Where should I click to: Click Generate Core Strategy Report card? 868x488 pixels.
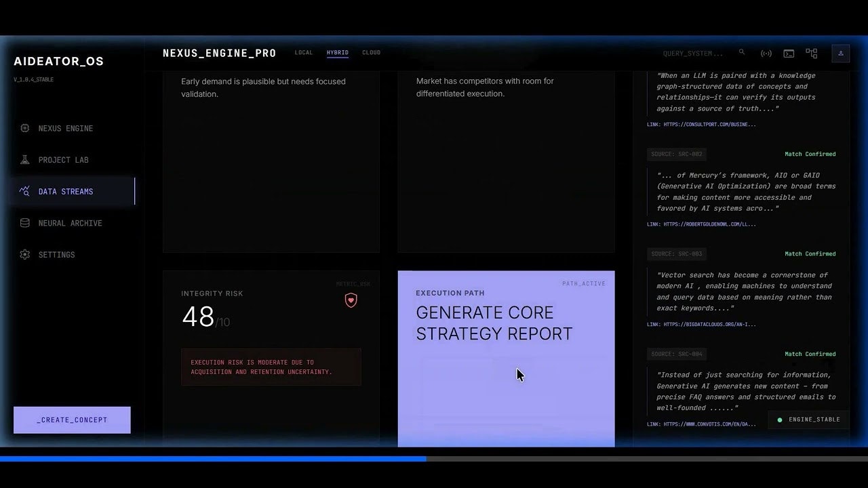[506, 359]
